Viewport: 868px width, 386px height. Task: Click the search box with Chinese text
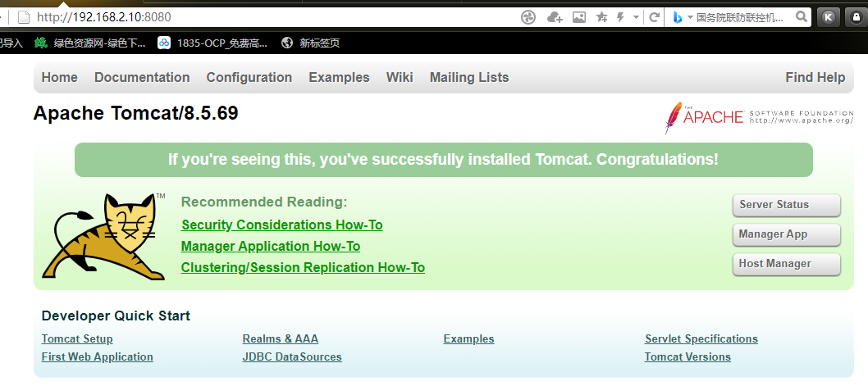click(x=739, y=18)
